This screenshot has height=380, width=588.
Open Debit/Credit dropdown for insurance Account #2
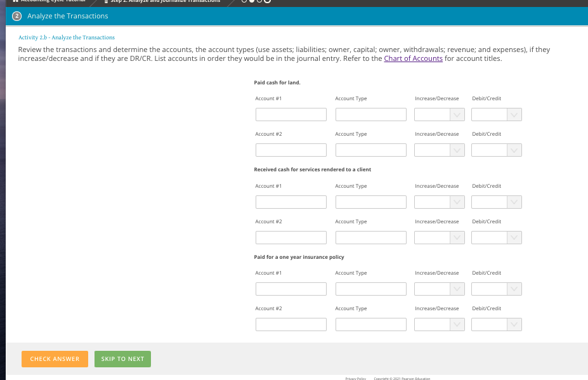coord(496,324)
